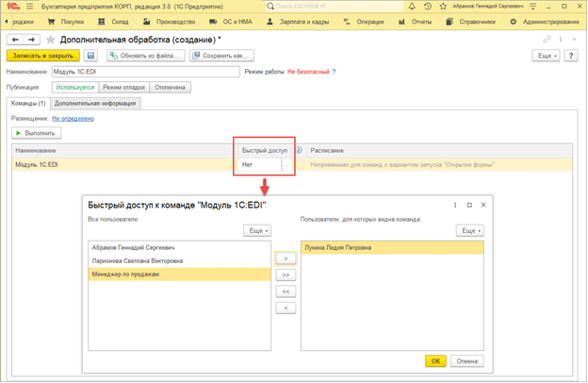Add form to favorites with the star
This screenshot has height=383, width=588.
coord(50,40)
